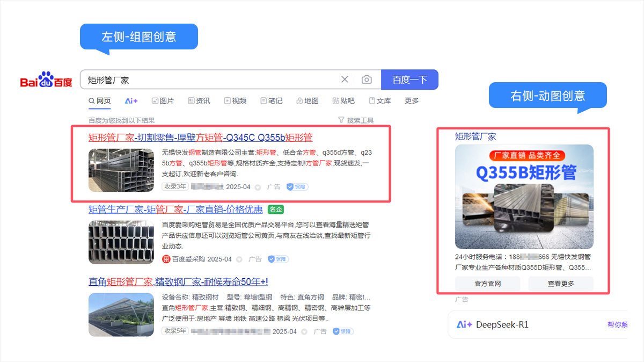Open the round arrow menu in the 百度爱采购 result

click(x=239, y=259)
